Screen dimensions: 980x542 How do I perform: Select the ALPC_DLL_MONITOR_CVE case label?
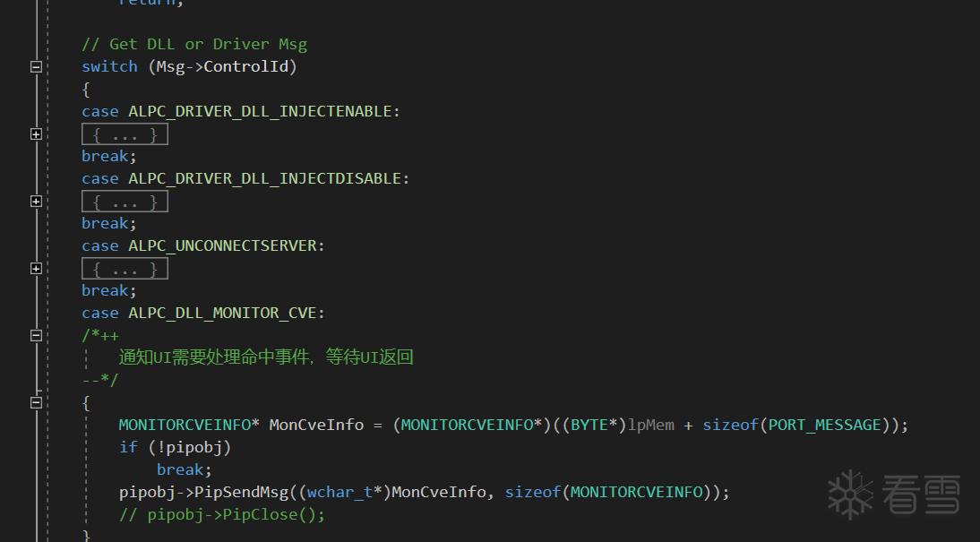tap(226, 313)
